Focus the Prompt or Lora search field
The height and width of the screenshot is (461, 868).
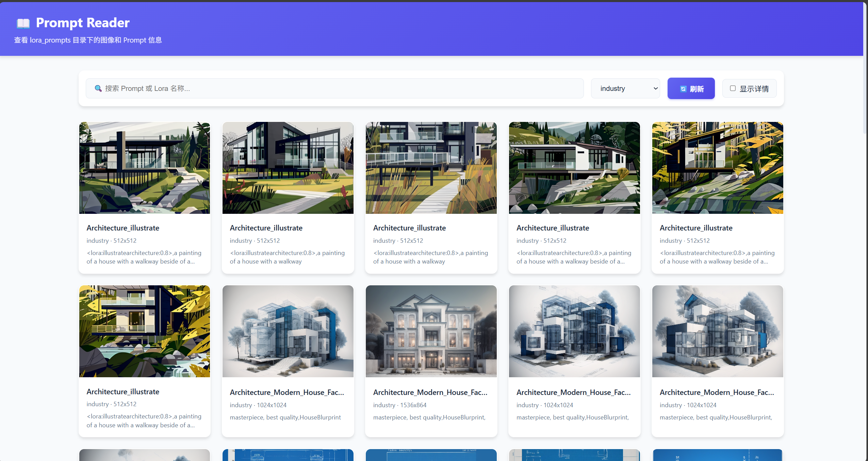coord(335,89)
